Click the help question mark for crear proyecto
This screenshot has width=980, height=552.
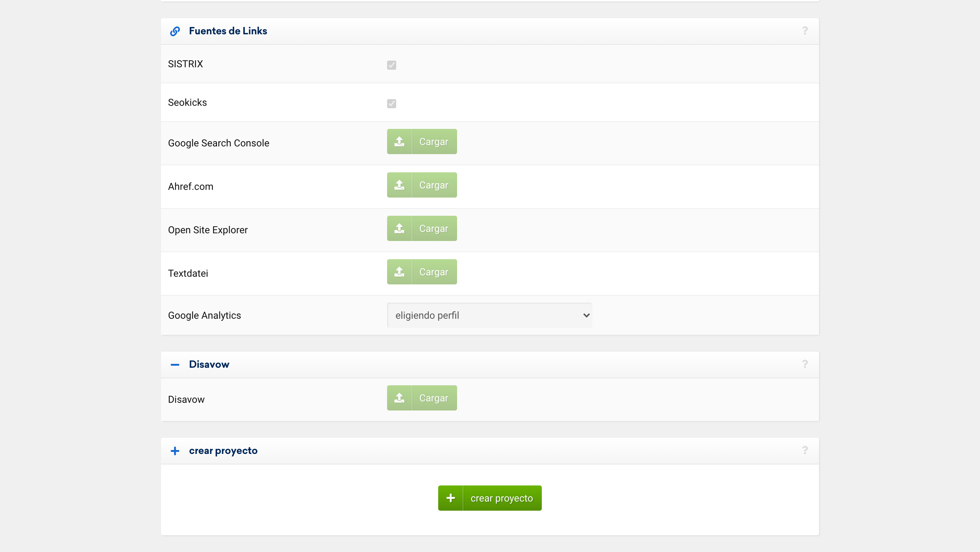click(805, 450)
